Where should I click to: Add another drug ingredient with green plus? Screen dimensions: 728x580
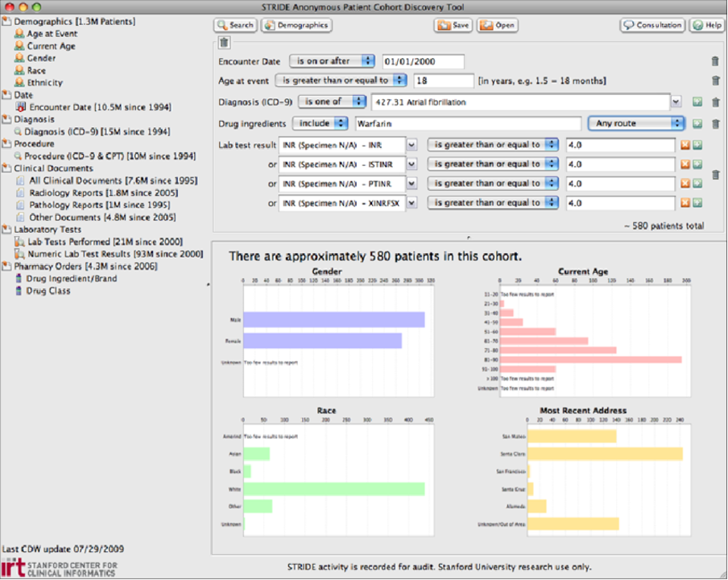(x=697, y=123)
